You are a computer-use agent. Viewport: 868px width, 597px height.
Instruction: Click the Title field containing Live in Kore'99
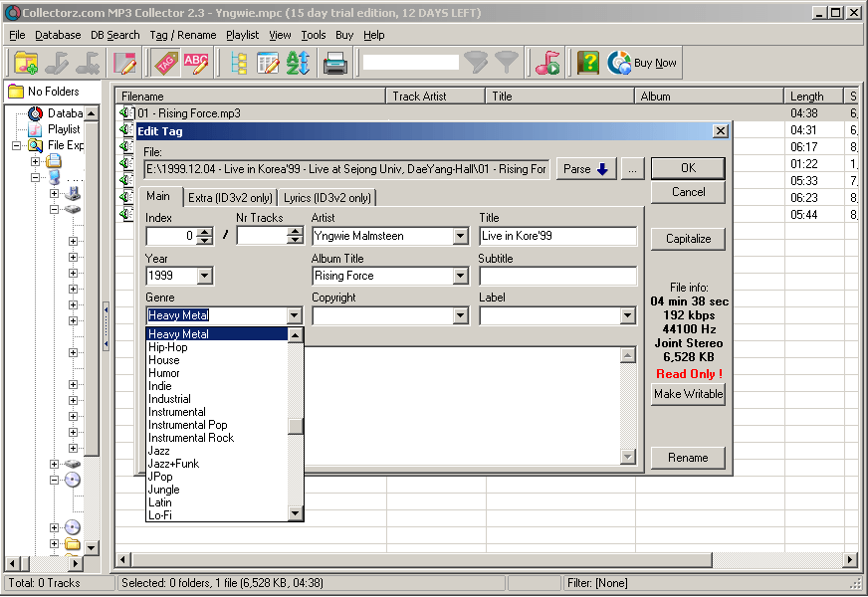click(557, 237)
